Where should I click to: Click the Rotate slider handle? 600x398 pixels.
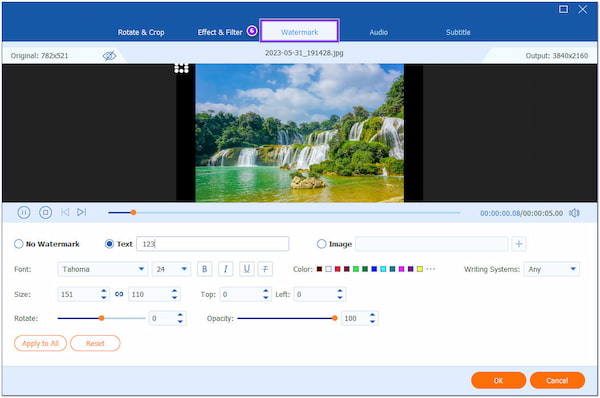[101, 318]
